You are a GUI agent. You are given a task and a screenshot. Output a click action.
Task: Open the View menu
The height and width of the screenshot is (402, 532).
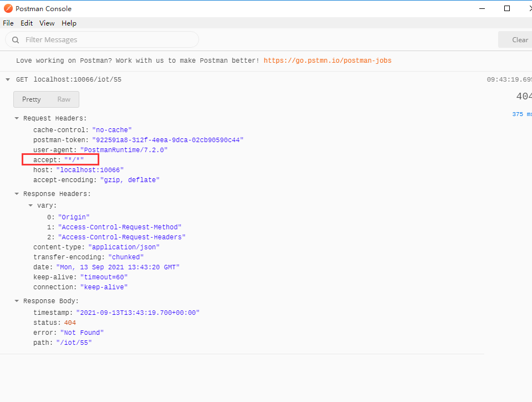pos(47,23)
